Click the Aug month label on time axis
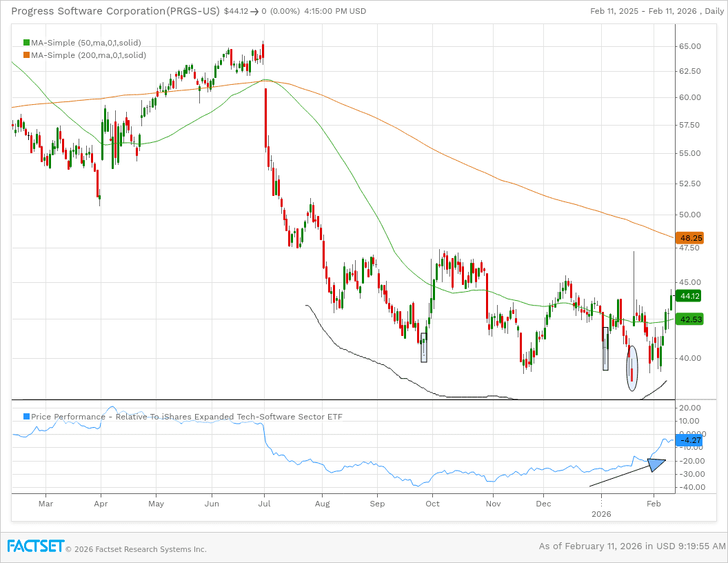 [322, 504]
